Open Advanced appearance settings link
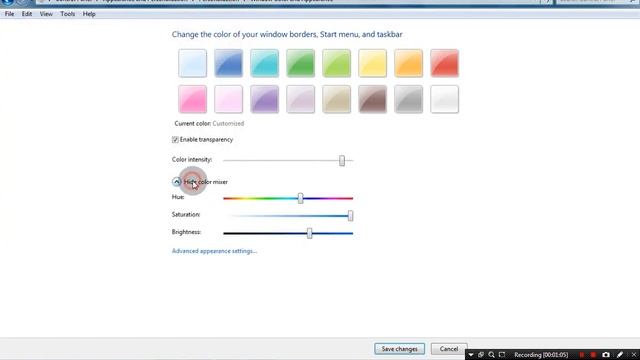The height and width of the screenshot is (360, 640). pyautogui.click(x=214, y=251)
